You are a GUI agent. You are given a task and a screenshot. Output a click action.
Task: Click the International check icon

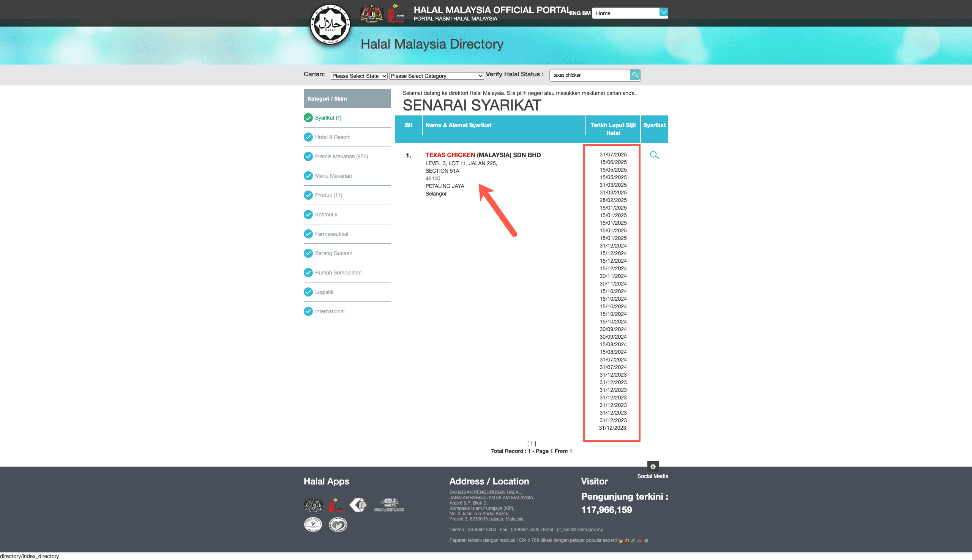point(308,311)
